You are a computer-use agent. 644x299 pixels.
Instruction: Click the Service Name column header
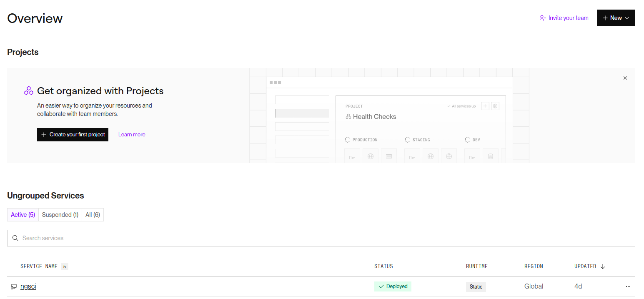[39, 266]
